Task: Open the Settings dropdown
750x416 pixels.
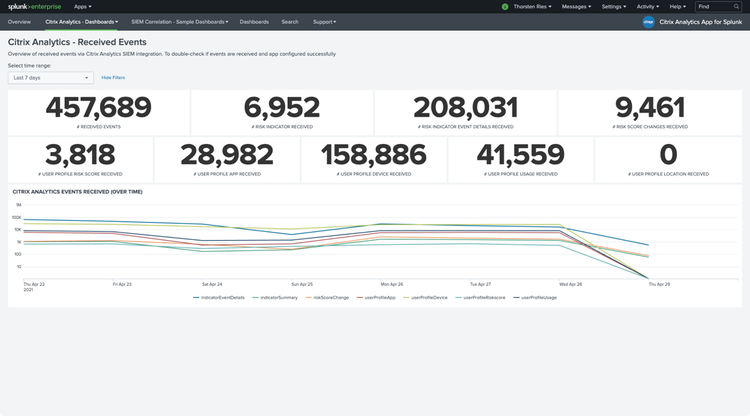Action: point(614,7)
